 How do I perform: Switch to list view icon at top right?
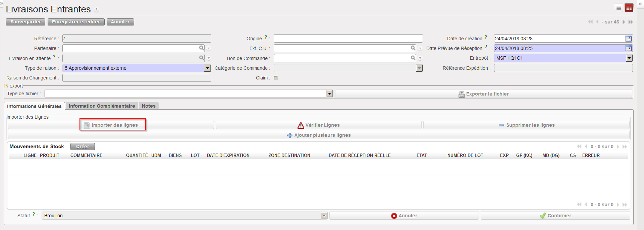click(619, 8)
